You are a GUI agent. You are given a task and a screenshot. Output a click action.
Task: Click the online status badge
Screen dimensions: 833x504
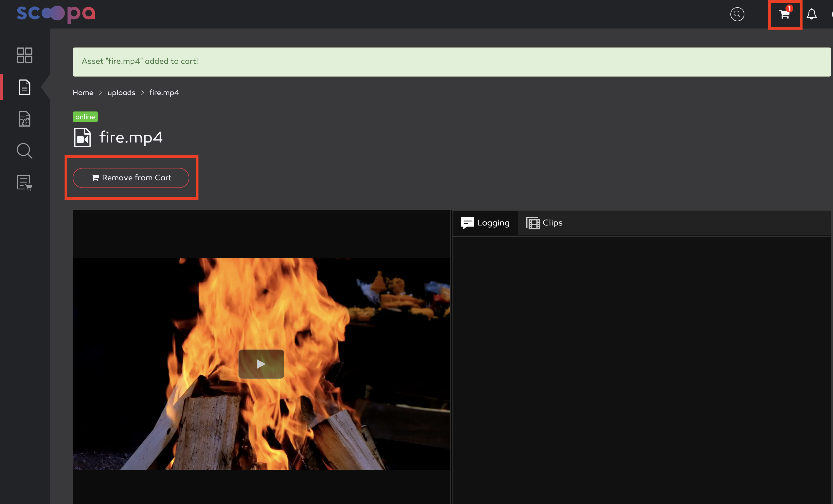(85, 117)
